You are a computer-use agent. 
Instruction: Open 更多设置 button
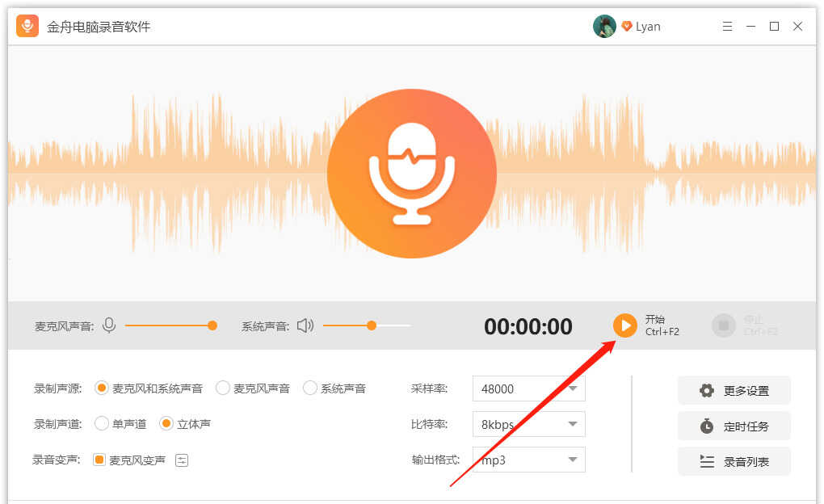734,390
